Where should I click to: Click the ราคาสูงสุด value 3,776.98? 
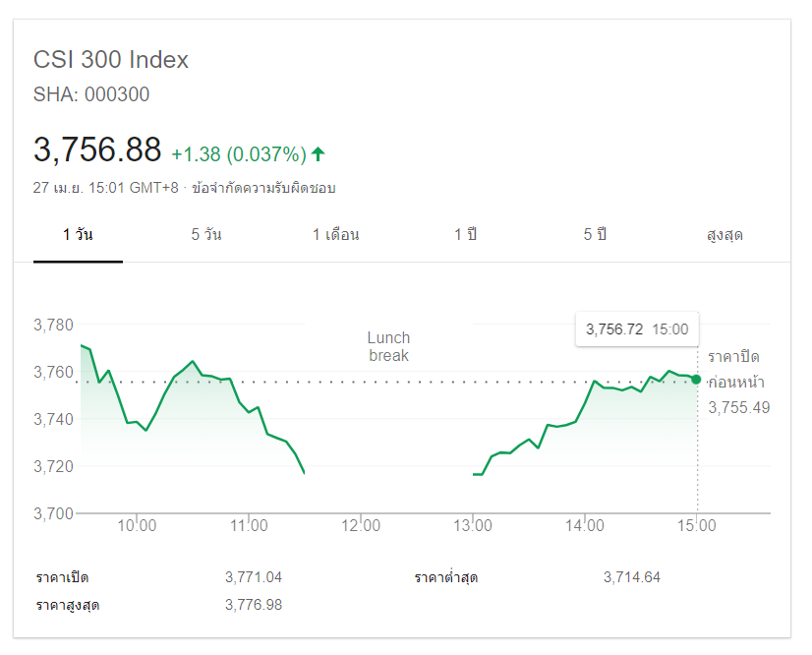pyautogui.click(x=254, y=605)
